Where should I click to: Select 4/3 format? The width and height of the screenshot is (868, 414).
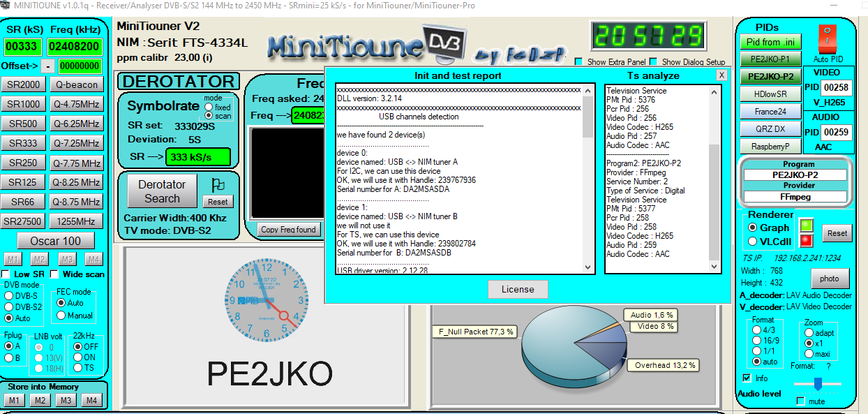757,330
